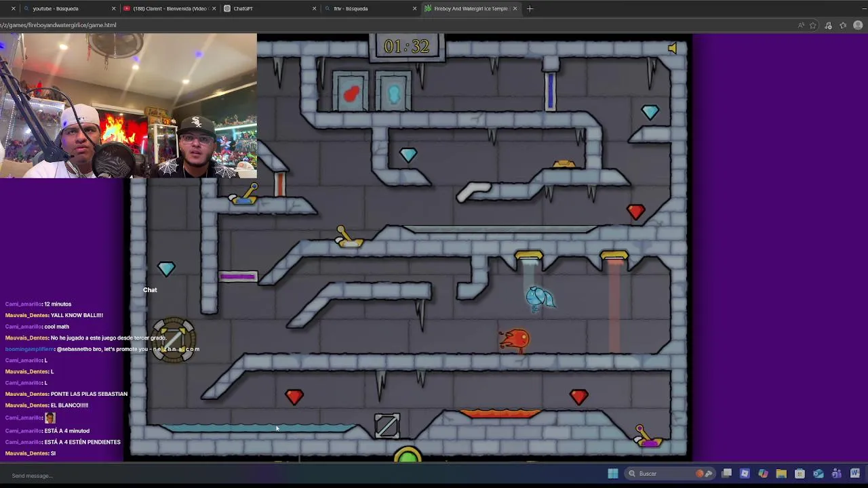The height and width of the screenshot is (488, 868).
Task: Add this page to favorites star icon
Action: tap(813, 25)
